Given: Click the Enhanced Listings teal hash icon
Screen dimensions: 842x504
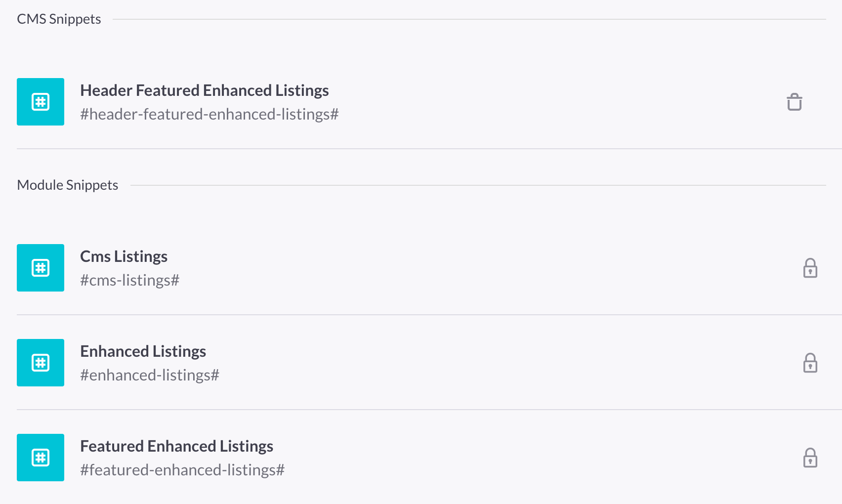Looking at the screenshot, I should click(x=41, y=363).
